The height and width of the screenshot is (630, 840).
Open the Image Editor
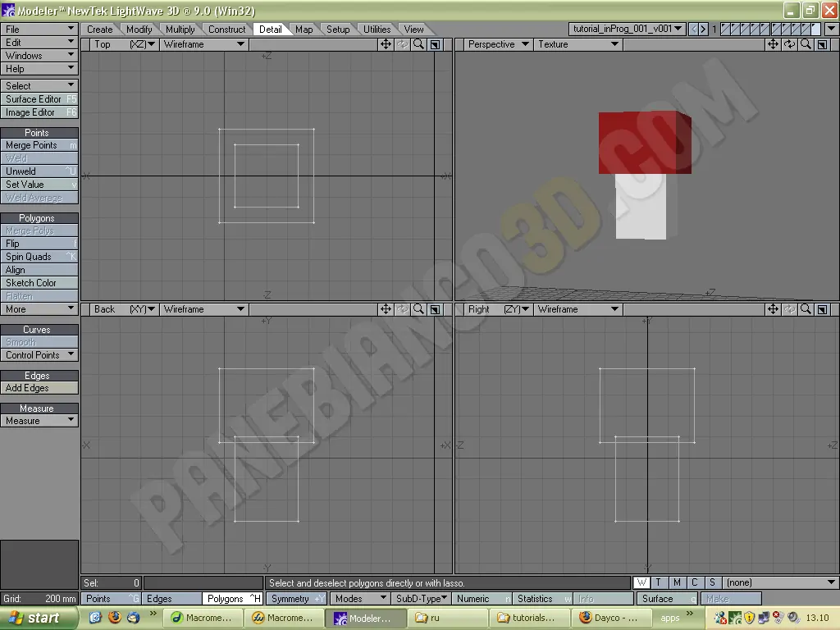point(39,112)
